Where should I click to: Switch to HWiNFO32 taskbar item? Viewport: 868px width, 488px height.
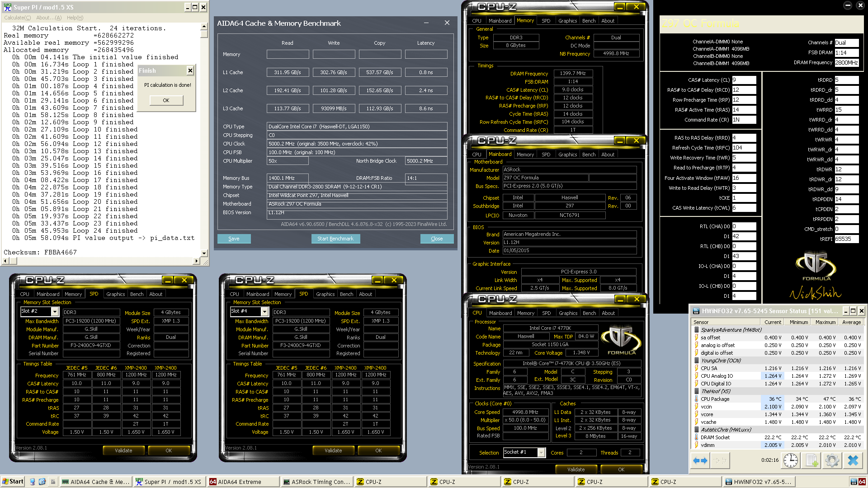pos(759,482)
